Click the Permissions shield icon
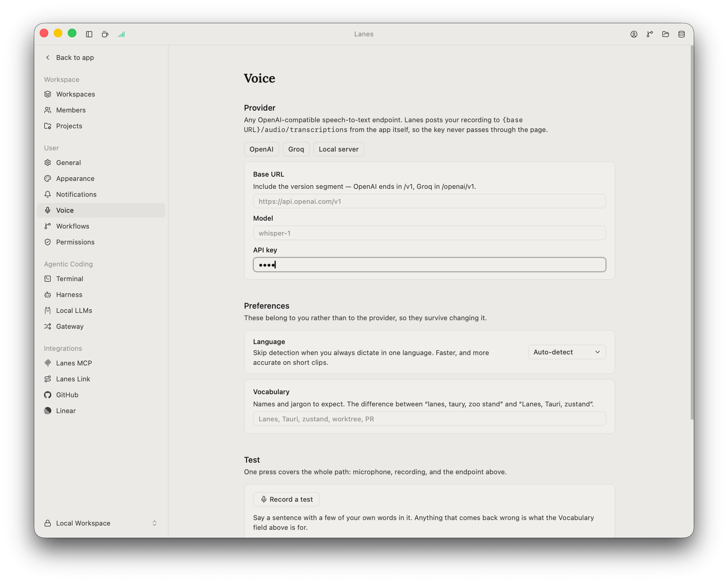The image size is (728, 583). tap(48, 242)
